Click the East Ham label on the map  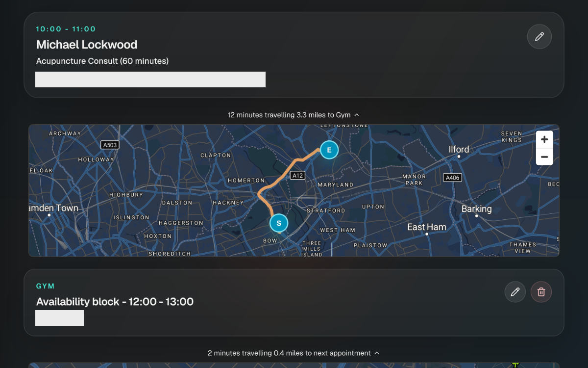(x=427, y=227)
